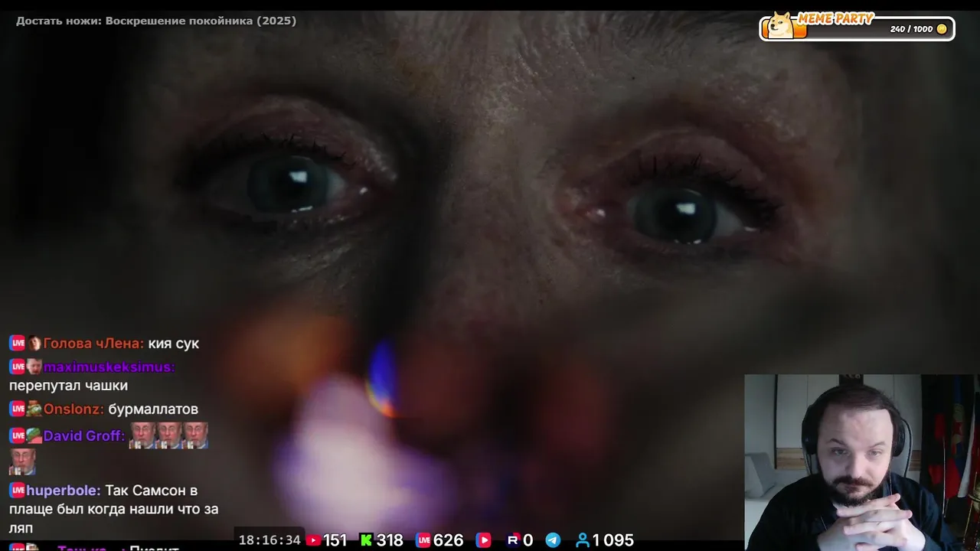Image resolution: width=980 pixels, height=551 pixels.
Task: Click the LIVE badge beside maximuskeksimus
Action: click(17, 367)
